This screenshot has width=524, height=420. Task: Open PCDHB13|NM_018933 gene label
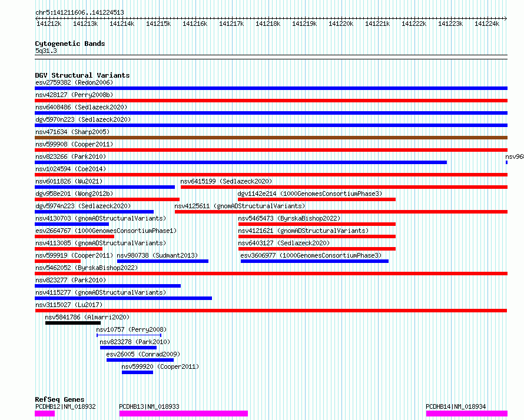click(x=150, y=406)
